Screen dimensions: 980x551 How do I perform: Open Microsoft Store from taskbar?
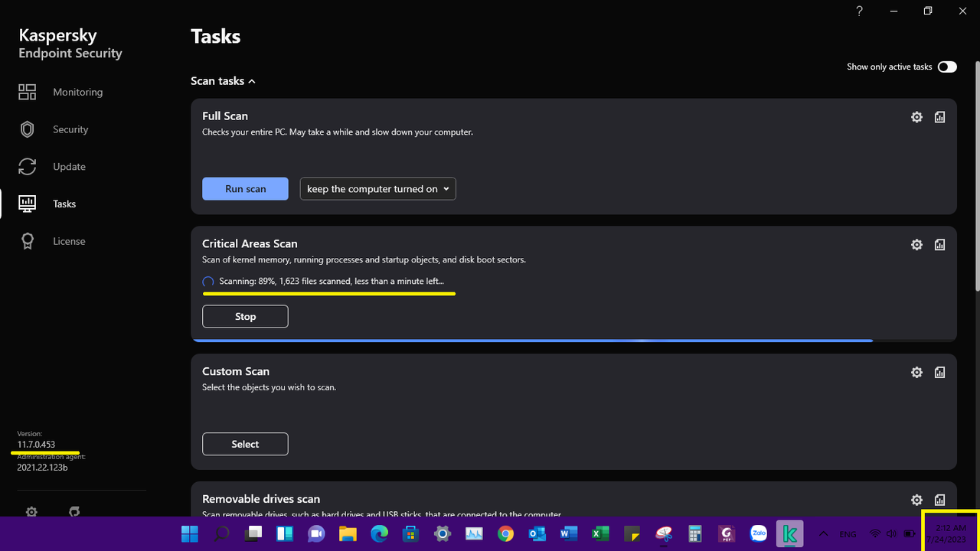tap(410, 533)
